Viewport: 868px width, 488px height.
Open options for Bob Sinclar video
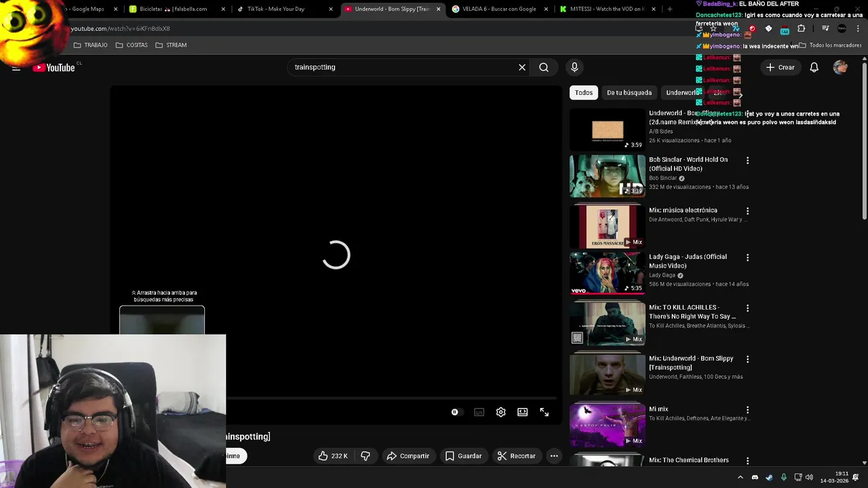pos(747,161)
